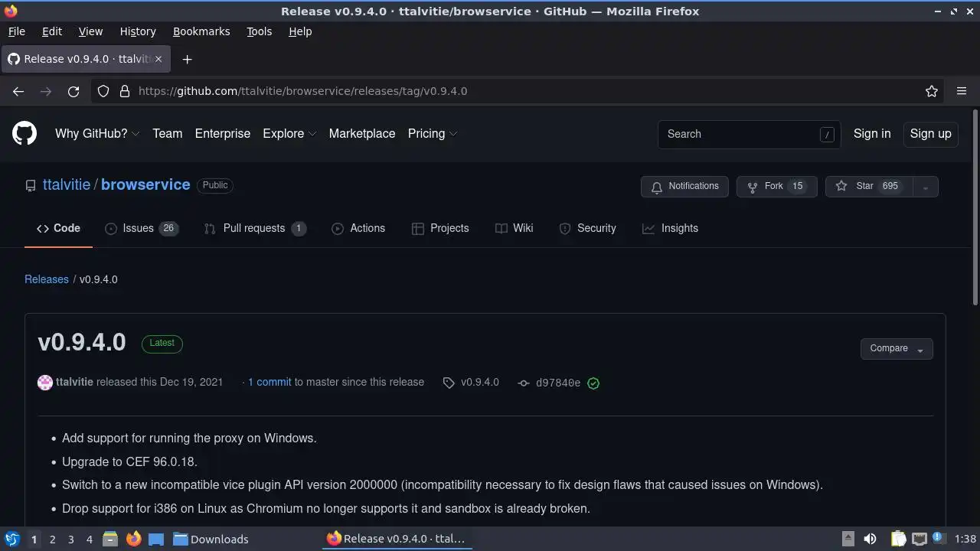Expand the Explore dropdown

coord(289,133)
